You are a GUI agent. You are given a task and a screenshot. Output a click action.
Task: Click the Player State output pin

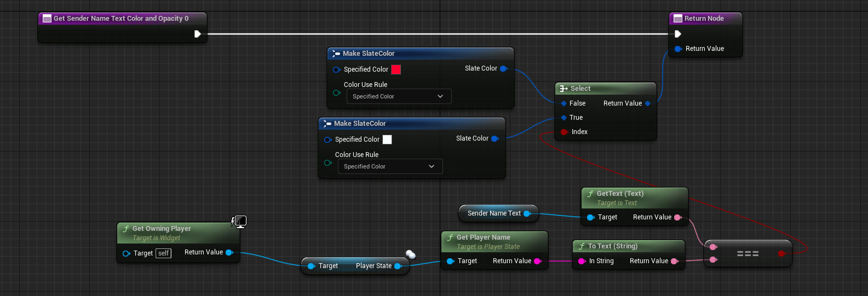pyautogui.click(x=398, y=266)
